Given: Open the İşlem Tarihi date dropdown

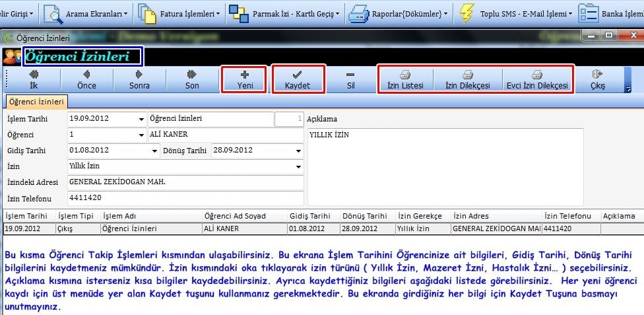Looking at the screenshot, I should 141,120.
